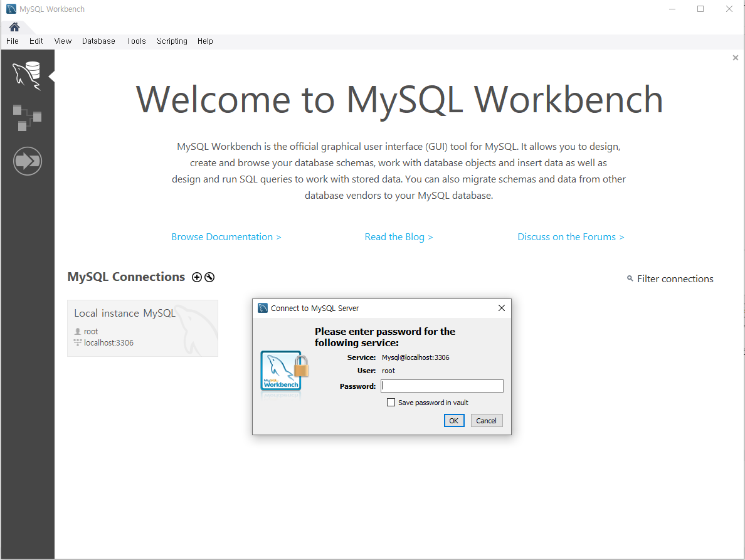Viewport: 745px width, 560px height.
Task: Click the dialog title bar Workbench icon
Action: (x=263, y=309)
